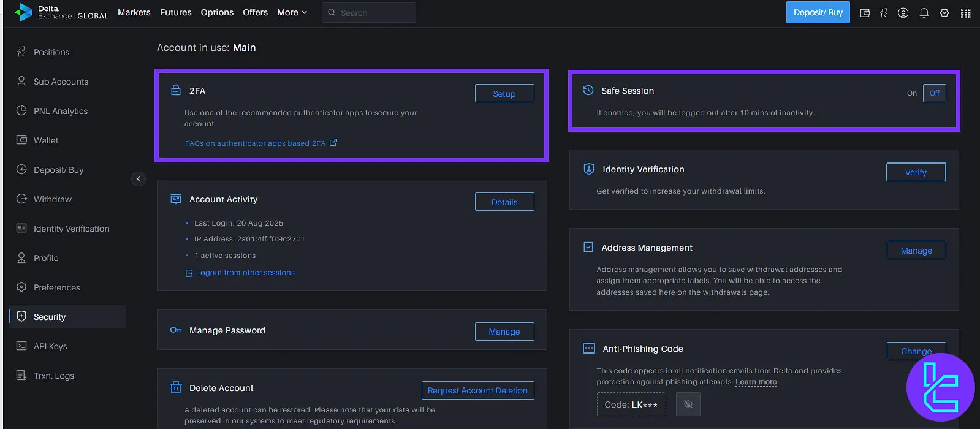This screenshot has height=429, width=980.
Task: Click the Positions sidebar icon
Action: (21, 52)
